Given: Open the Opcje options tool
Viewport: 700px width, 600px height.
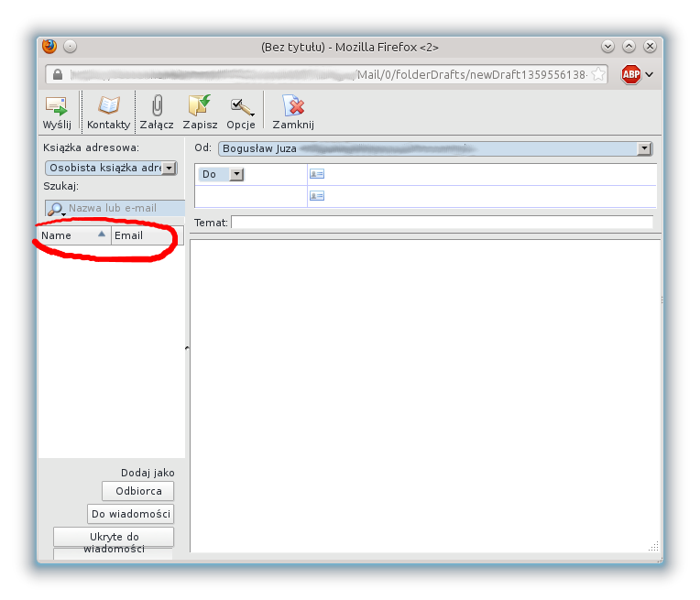Looking at the screenshot, I should (241, 105).
